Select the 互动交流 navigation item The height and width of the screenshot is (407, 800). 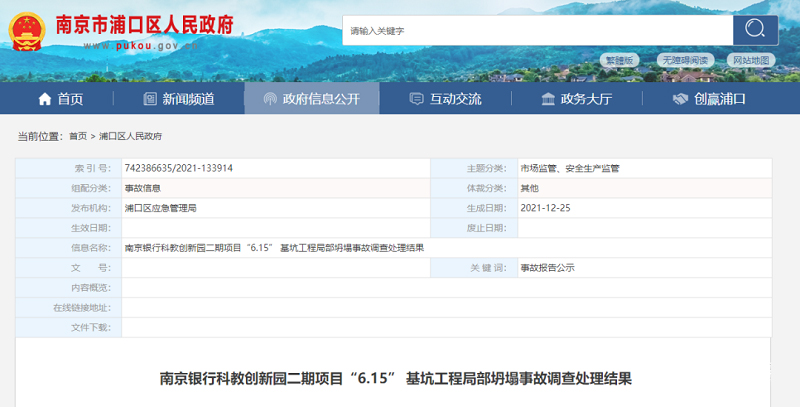point(455,99)
